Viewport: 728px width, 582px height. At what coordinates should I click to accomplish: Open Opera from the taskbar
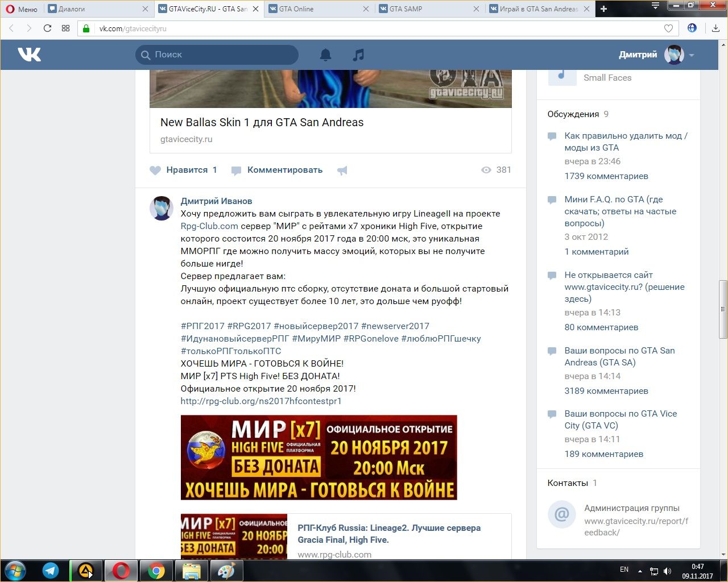(121, 571)
